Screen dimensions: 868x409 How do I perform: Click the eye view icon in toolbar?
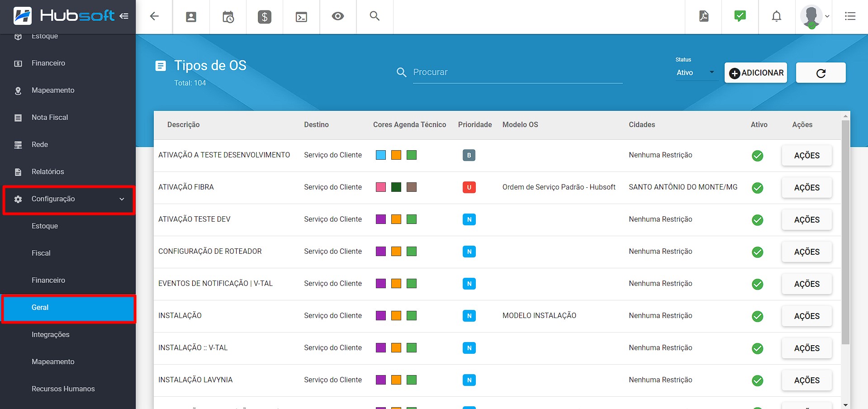338,16
